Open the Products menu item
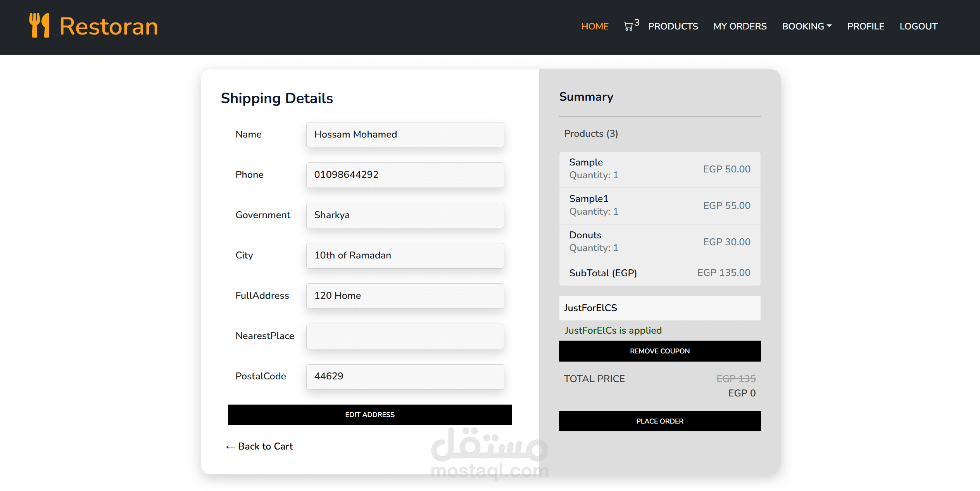The image size is (980, 491). [x=673, y=26]
